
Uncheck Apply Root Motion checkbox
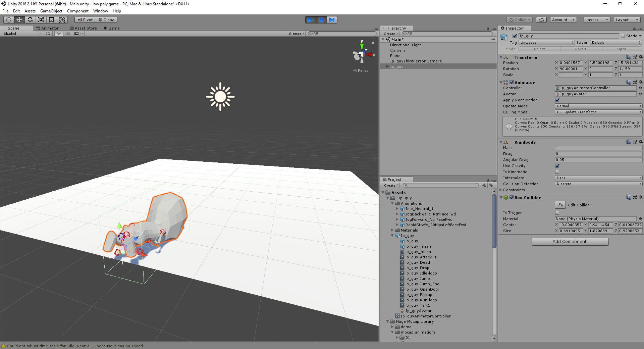[x=557, y=100]
